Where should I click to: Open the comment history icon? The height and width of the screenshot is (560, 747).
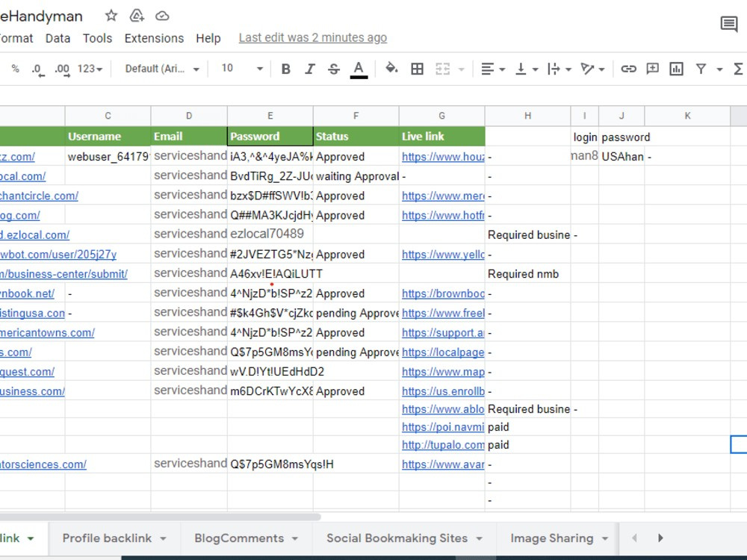pyautogui.click(x=729, y=23)
